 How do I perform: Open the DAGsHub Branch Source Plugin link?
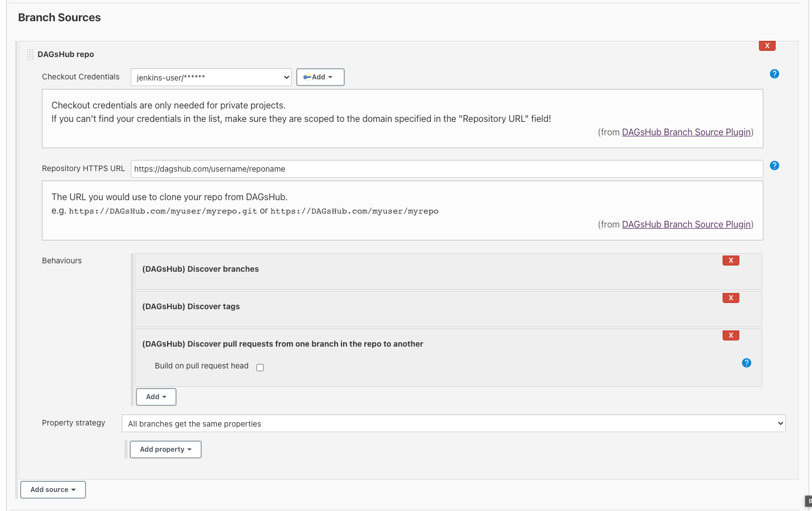point(686,132)
